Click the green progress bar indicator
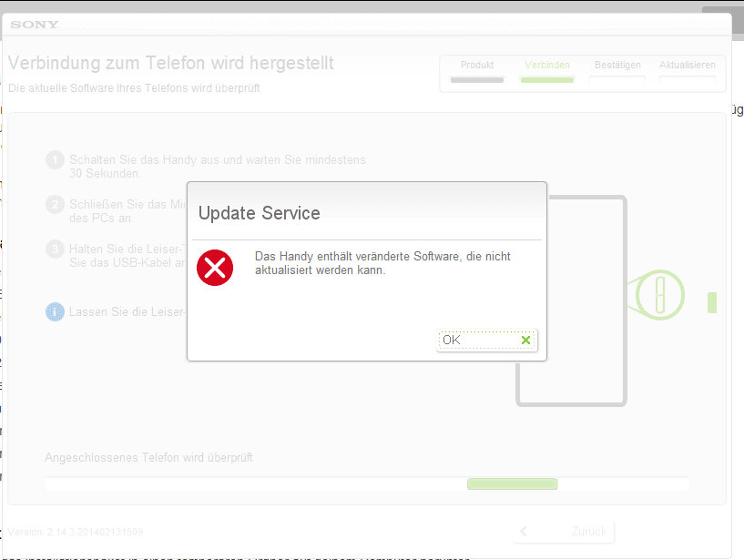This screenshot has height=560, width=744. 513,484
